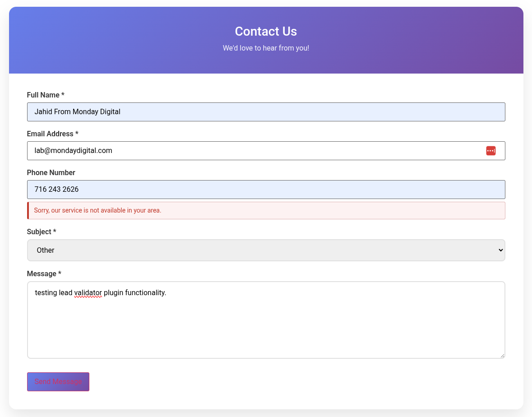Screen dimensions: 532x417
Task: Click 'We'd love to hear from you!' subtitle
Action: coord(266,48)
